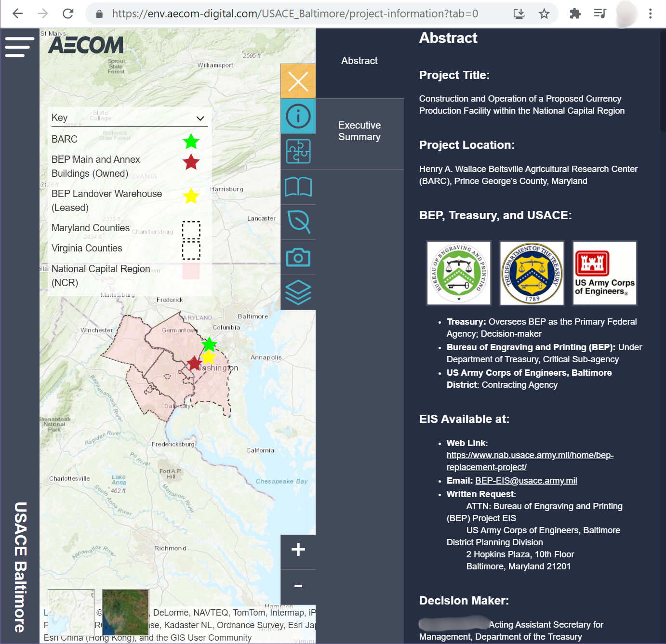Open the hamburger menu at top left

coord(19,47)
